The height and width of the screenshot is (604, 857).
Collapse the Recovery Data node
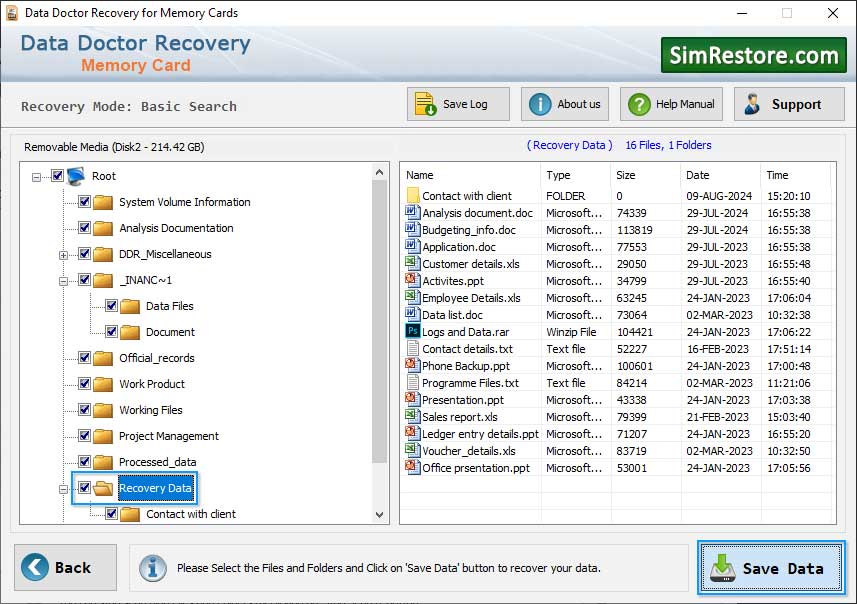[63, 489]
